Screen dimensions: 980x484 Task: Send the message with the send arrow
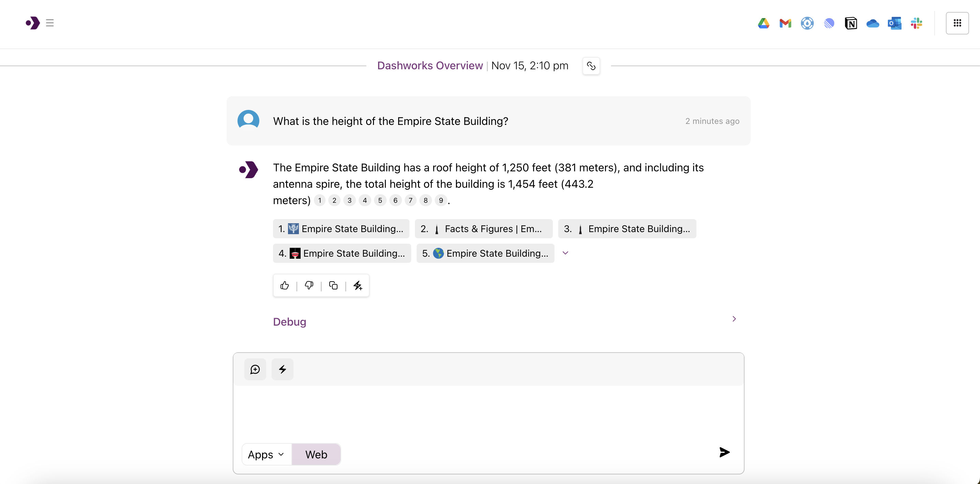pos(724,452)
